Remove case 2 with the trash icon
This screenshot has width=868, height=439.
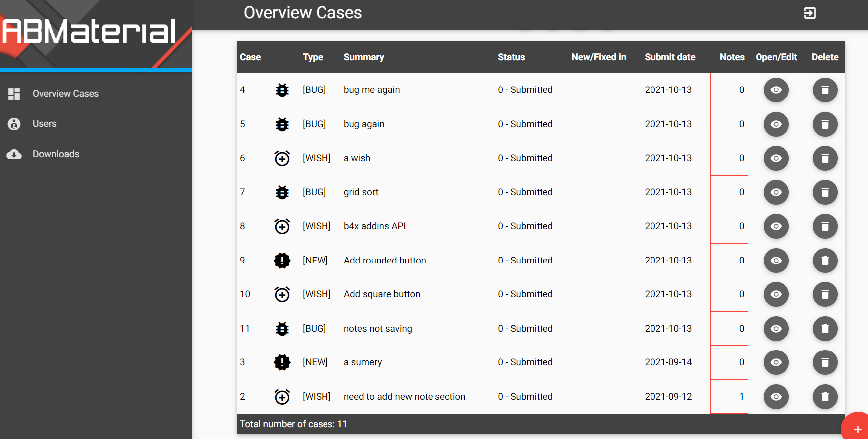pos(825,397)
